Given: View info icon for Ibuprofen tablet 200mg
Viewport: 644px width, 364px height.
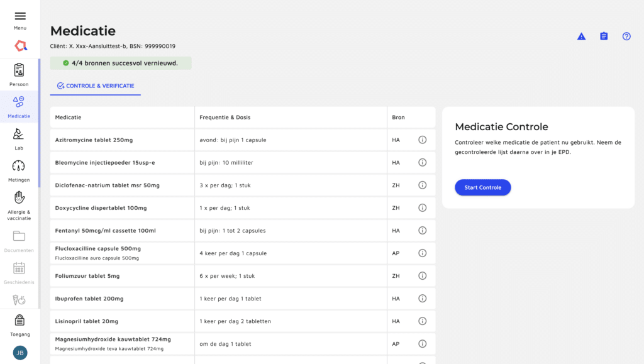Looking at the screenshot, I should (x=422, y=299).
